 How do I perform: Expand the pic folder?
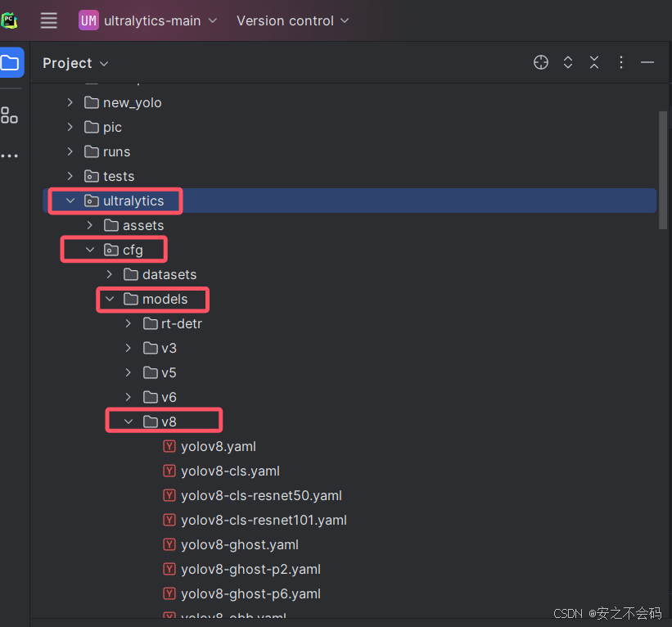tap(70, 127)
